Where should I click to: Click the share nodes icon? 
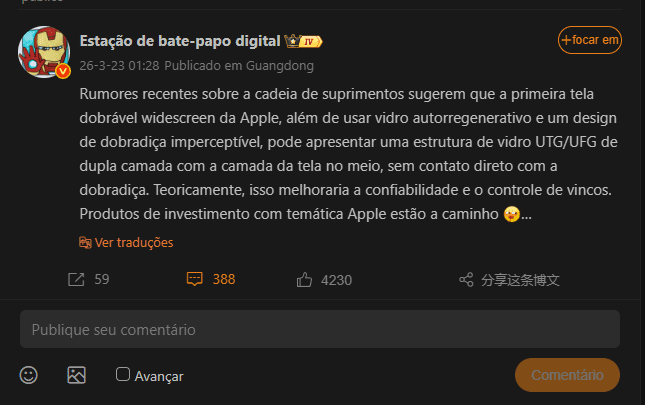[x=466, y=280]
